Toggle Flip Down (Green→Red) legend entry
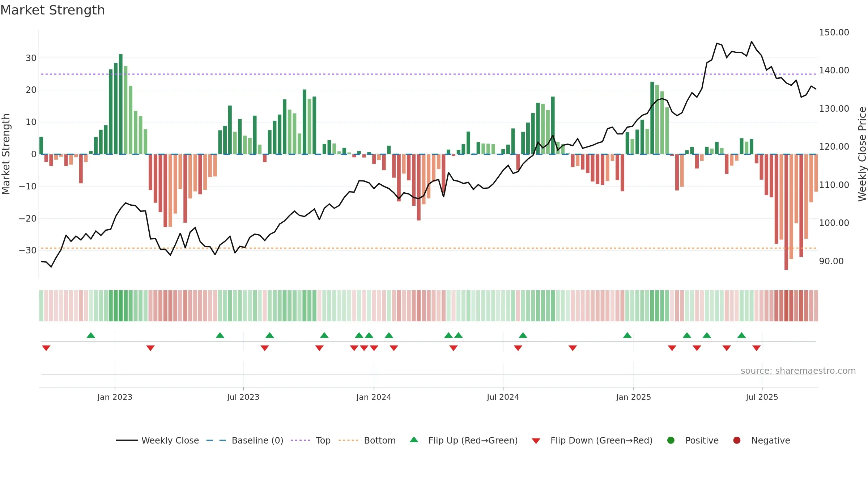Image resolution: width=868 pixels, height=488 pixels. click(592, 440)
